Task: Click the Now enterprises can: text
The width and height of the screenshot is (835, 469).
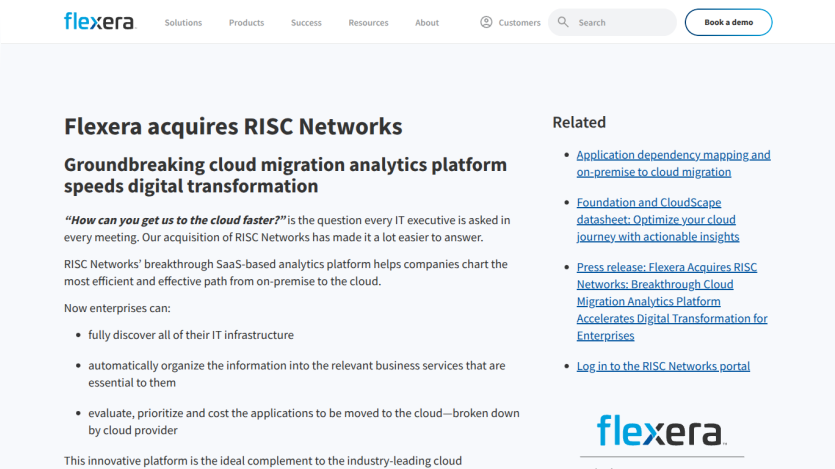Action: tap(117, 308)
